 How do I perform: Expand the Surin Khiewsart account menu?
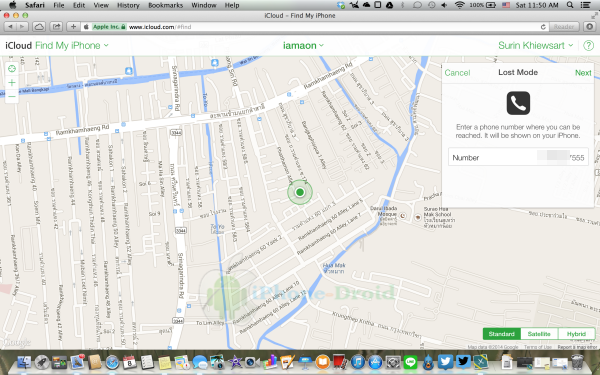(535, 46)
